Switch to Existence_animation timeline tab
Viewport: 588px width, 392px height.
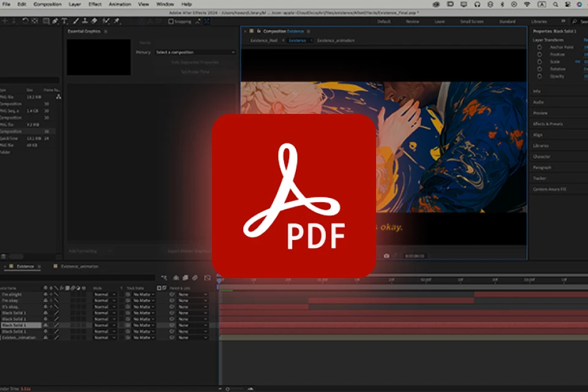click(x=80, y=266)
